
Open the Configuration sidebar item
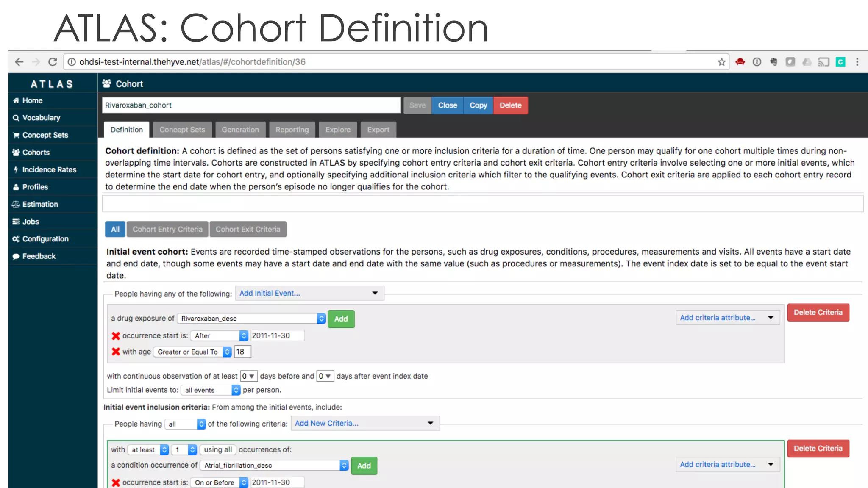45,239
